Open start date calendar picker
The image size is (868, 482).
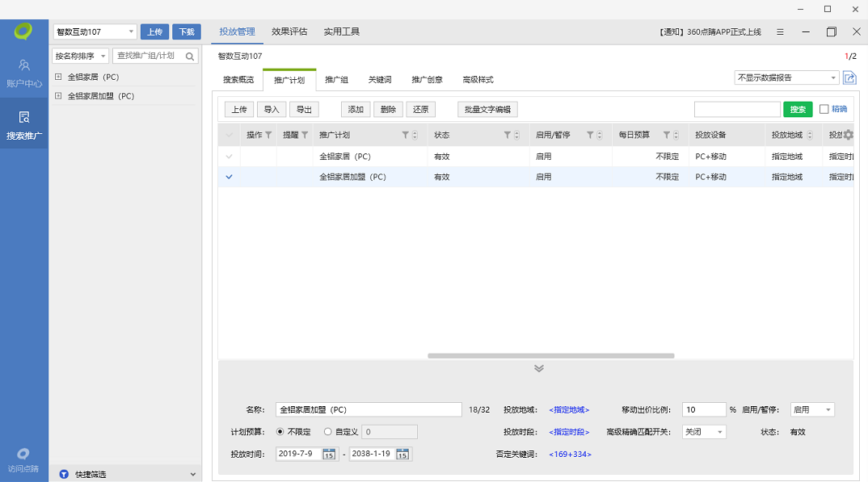[329, 455]
